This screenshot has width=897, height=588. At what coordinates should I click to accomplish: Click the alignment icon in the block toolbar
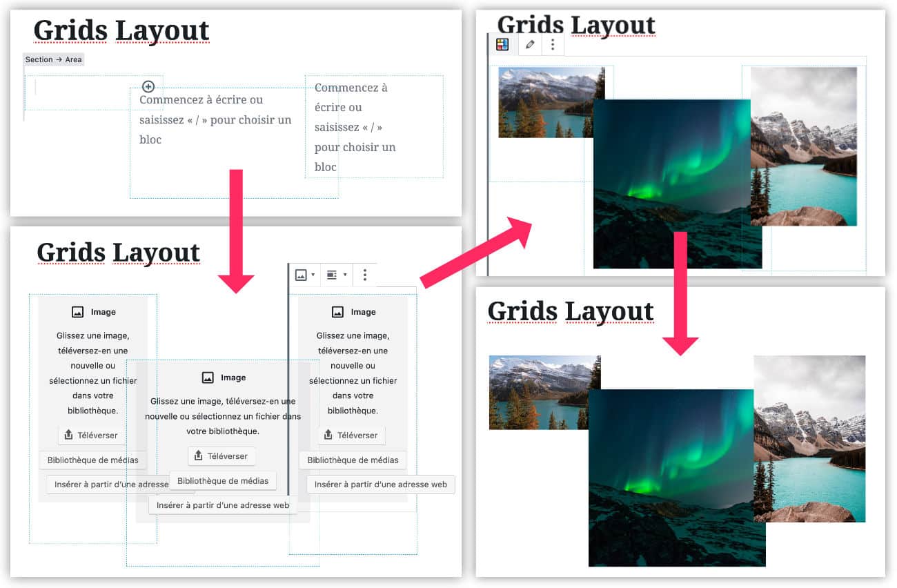[x=331, y=275]
